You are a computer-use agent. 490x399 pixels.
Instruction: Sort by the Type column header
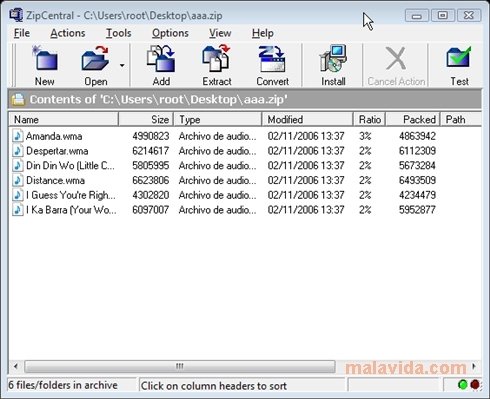[218, 119]
